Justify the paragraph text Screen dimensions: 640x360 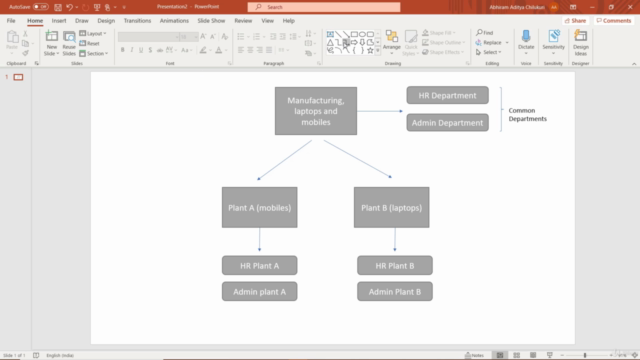click(x=269, y=50)
